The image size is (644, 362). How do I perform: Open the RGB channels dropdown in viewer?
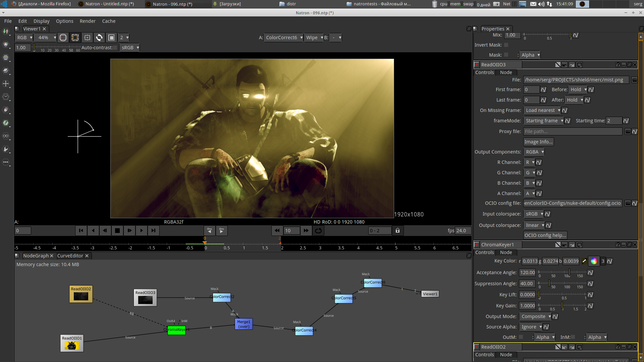point(24,38)
